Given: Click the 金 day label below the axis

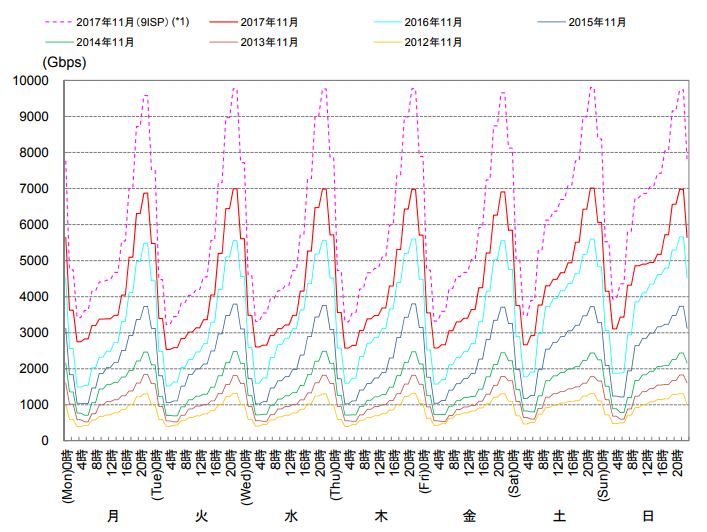Looking at the screenshot, I should [469, 516].
